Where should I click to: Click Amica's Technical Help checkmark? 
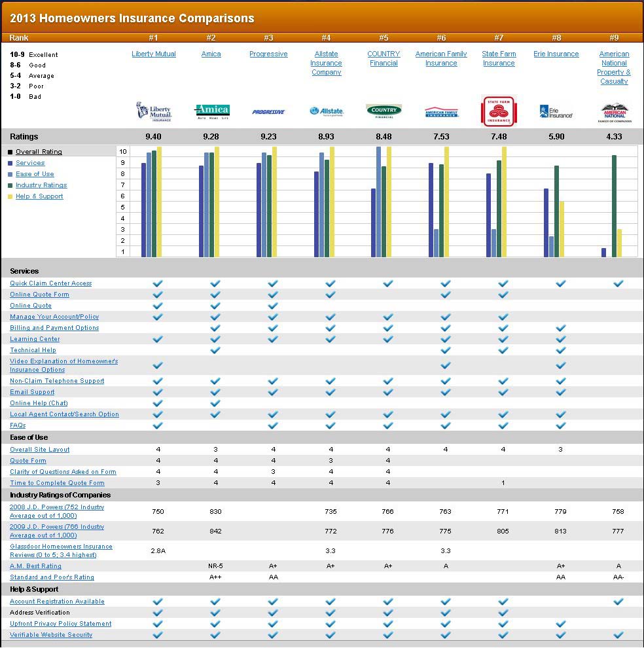click(215, 350)
